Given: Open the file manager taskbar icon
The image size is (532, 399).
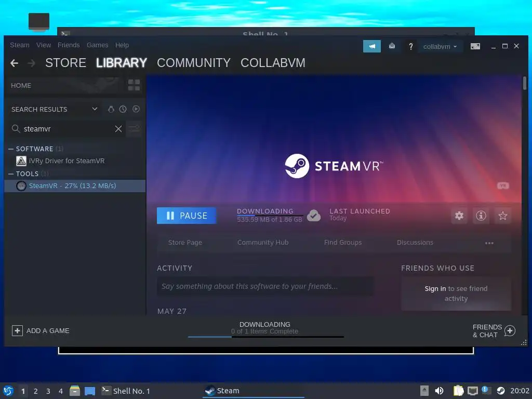Looking at the screenshot, I should tap(75, 391).
